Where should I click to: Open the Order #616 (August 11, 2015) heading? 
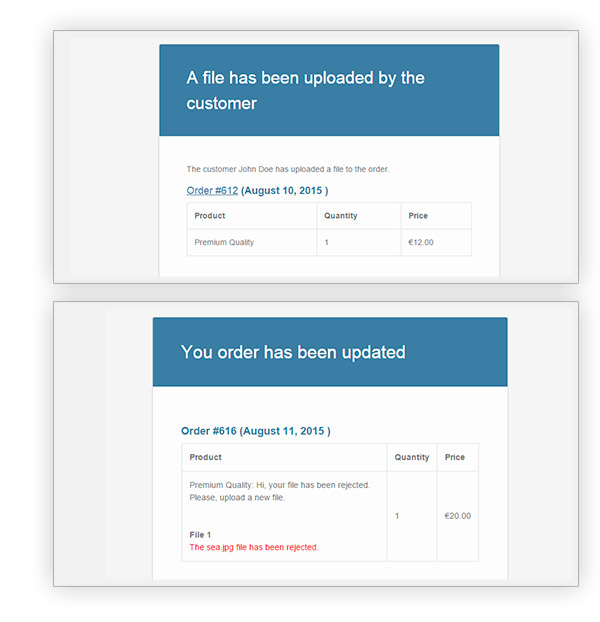coord(256,431)
